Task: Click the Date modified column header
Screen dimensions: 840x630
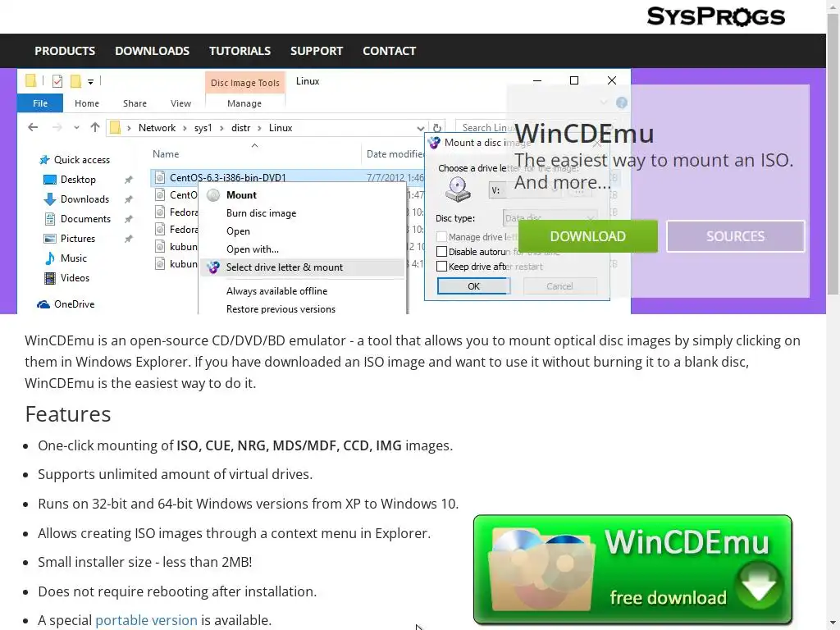Action: [395, 154]
